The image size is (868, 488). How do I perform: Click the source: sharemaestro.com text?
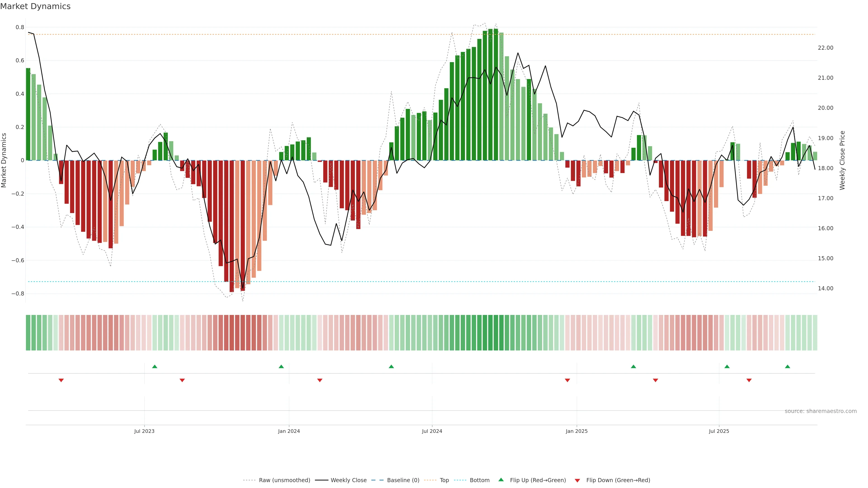[x=821, y=411]
